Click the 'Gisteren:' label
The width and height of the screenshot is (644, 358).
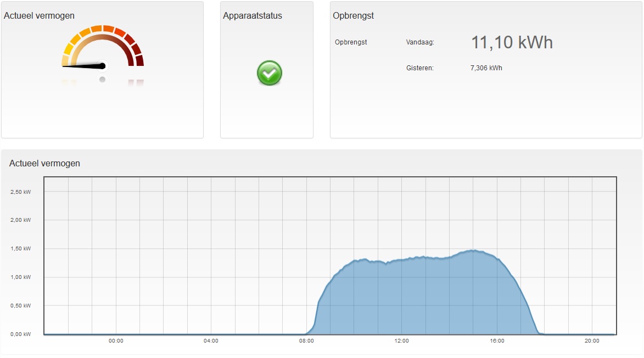(x=420, y=68)
